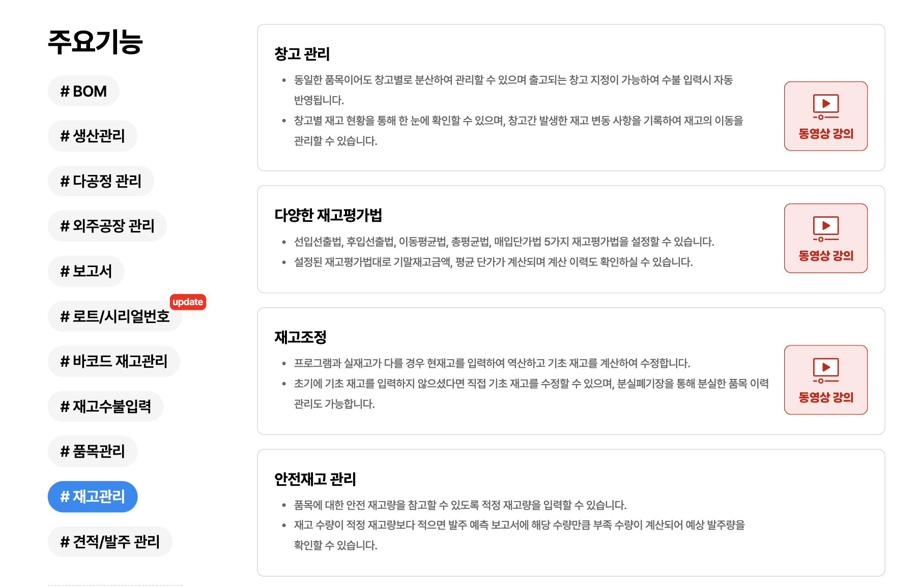The image size is (919, 588).
Task: Click the play icon on 창고 관리 video lecture
Action: (825, 104)
